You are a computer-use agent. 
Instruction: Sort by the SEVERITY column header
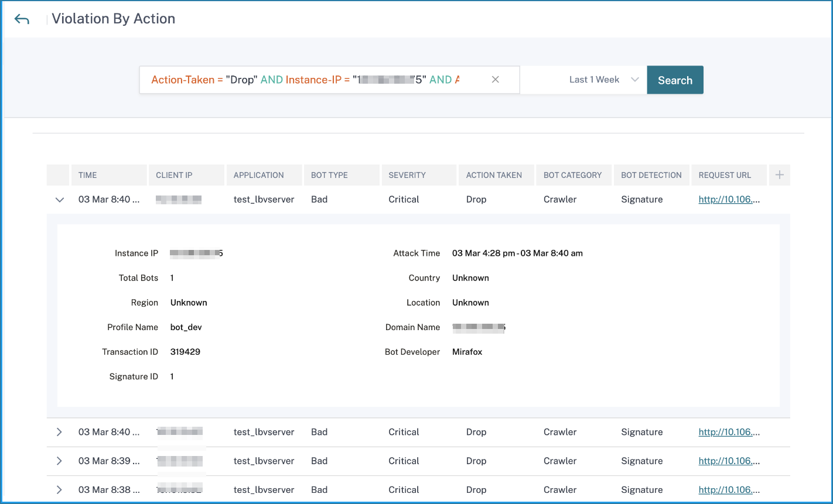(419, 175)
